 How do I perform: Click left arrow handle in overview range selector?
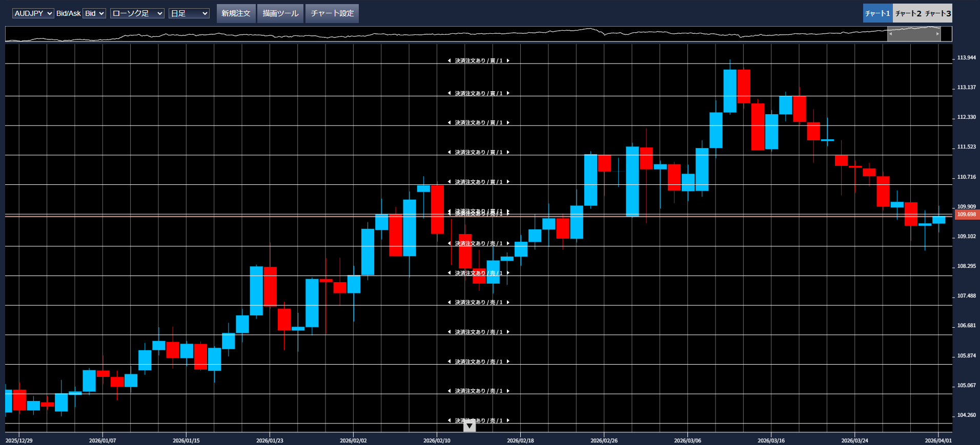pos(891,34)
